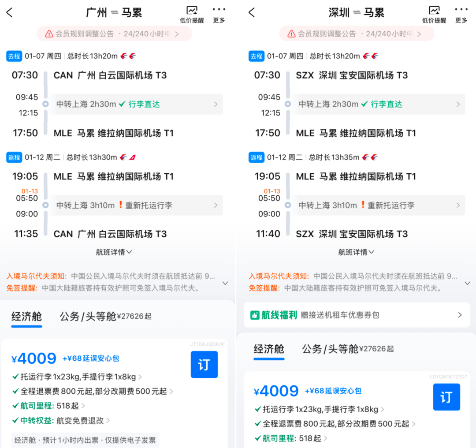The width and height of the screenshot is (476, 448).
Task: Select 公务/头等舱 tab on the 广州 screen
Action: coord(105,317)
